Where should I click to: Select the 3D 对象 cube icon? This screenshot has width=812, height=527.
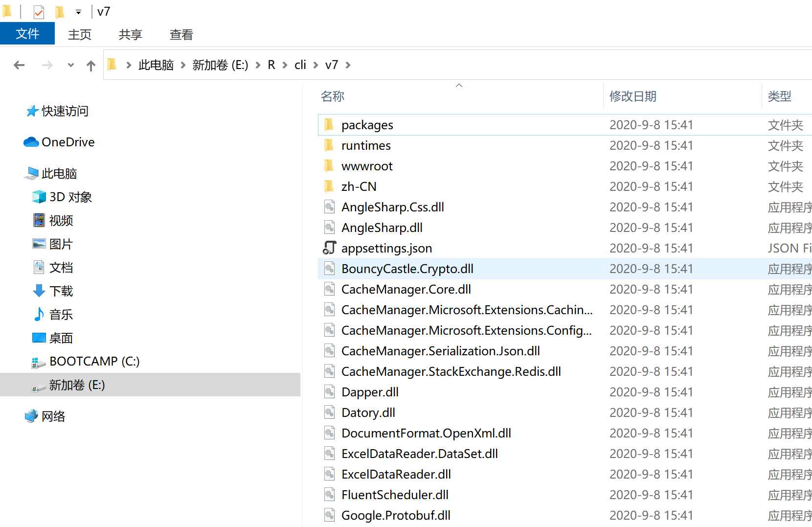click(39, 197)
